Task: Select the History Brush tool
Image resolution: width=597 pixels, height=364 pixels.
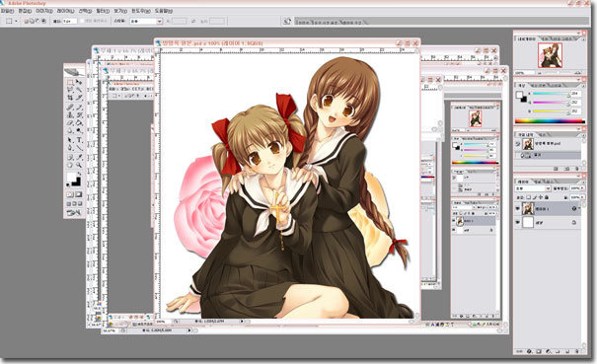Action: pyautogui.click(x=79, y=114)
